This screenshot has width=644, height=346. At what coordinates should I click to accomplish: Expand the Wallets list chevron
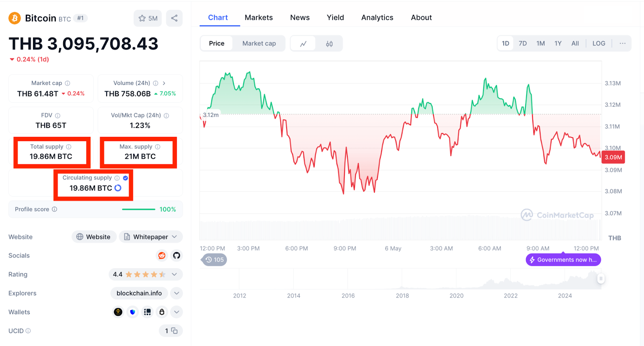point(176,312)
